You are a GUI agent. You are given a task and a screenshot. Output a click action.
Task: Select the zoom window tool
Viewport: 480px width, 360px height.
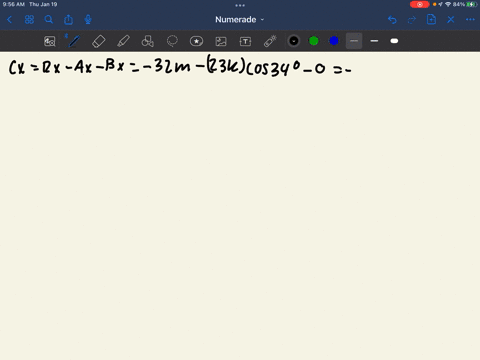coord(50,41)
